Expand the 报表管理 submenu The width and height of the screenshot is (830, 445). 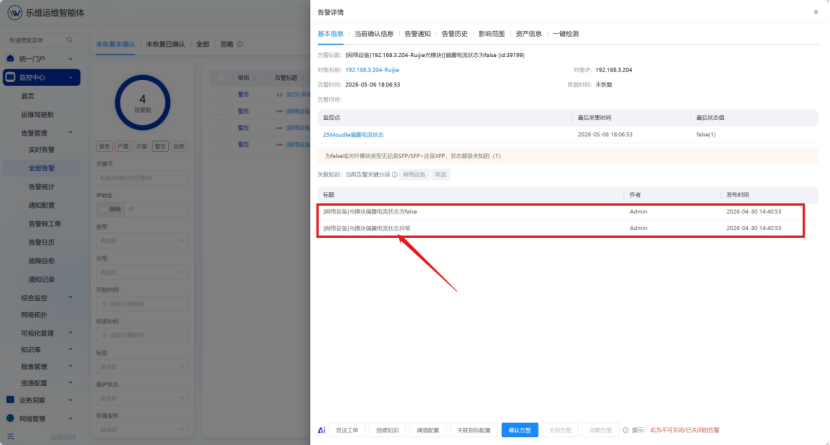(70, 366)
